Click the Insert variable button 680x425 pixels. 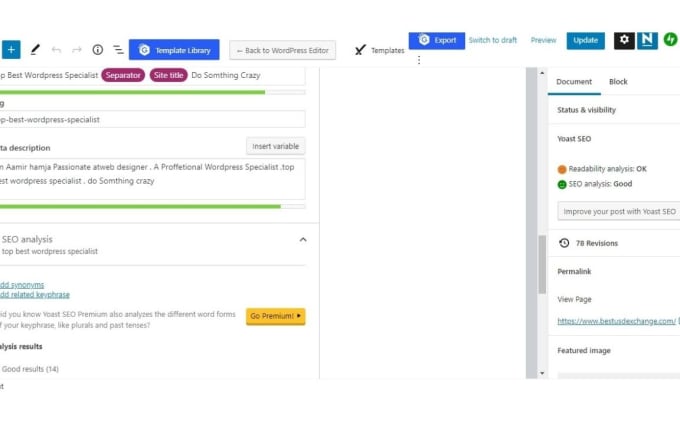pos(276,146)
